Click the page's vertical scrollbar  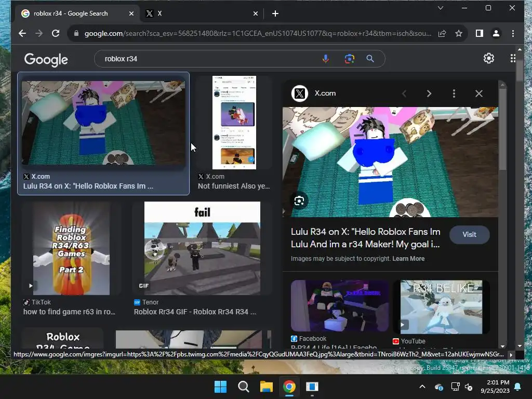[520, 70]
